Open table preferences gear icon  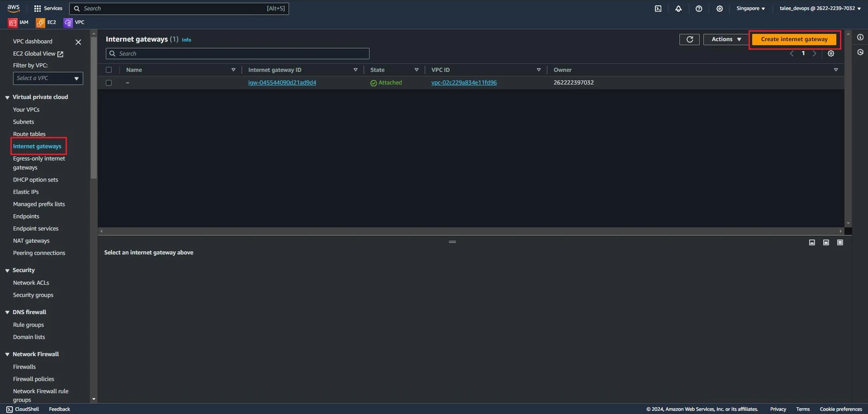click(x=831, y=53)
